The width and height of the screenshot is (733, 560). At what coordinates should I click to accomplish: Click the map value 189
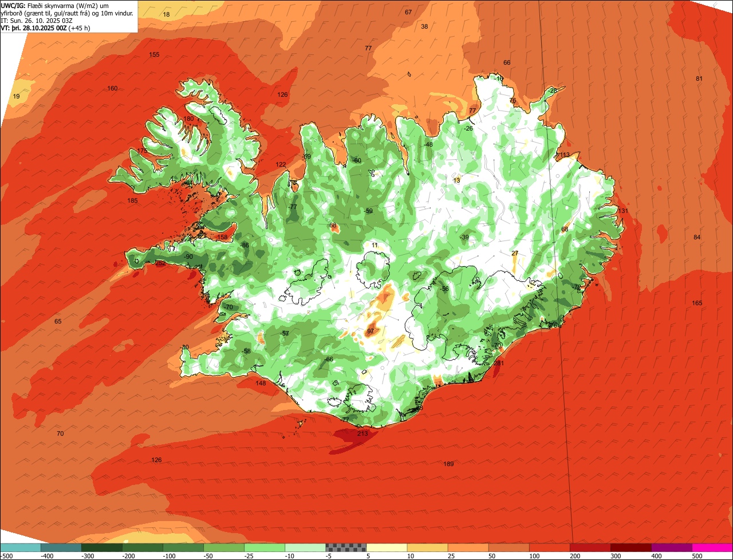(x=448, y=464)
